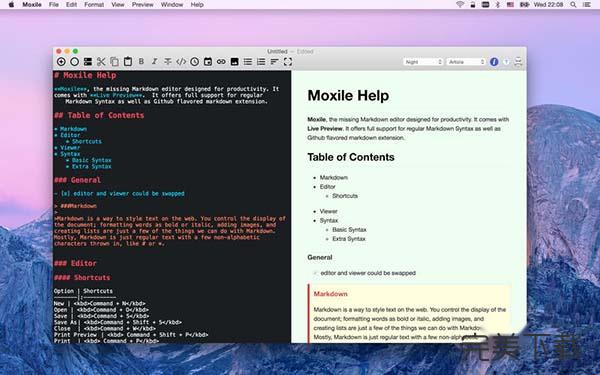The width and height of the screenshot is (600, 375).
Task: Open Spotlight search in menu bar
Action: (573, 5)
